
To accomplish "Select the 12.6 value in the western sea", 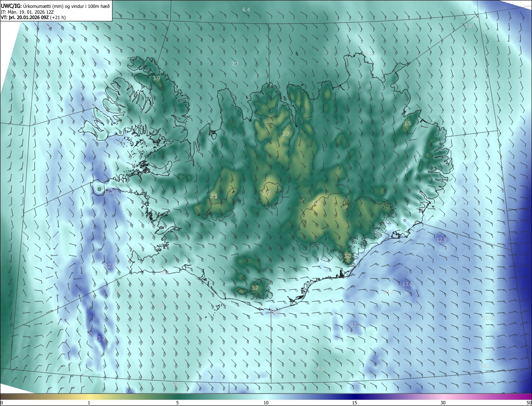I will [x=110, y=266].
